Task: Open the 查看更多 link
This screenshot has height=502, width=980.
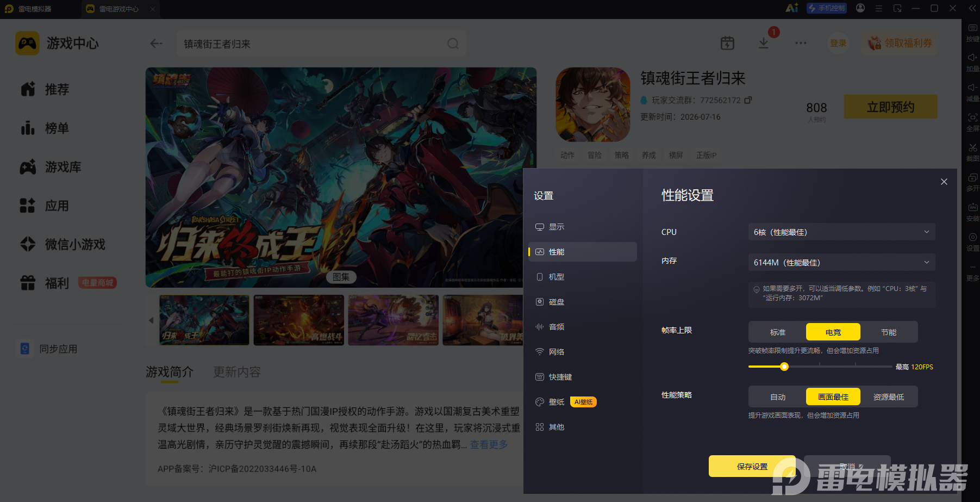Action: point(489,444)
